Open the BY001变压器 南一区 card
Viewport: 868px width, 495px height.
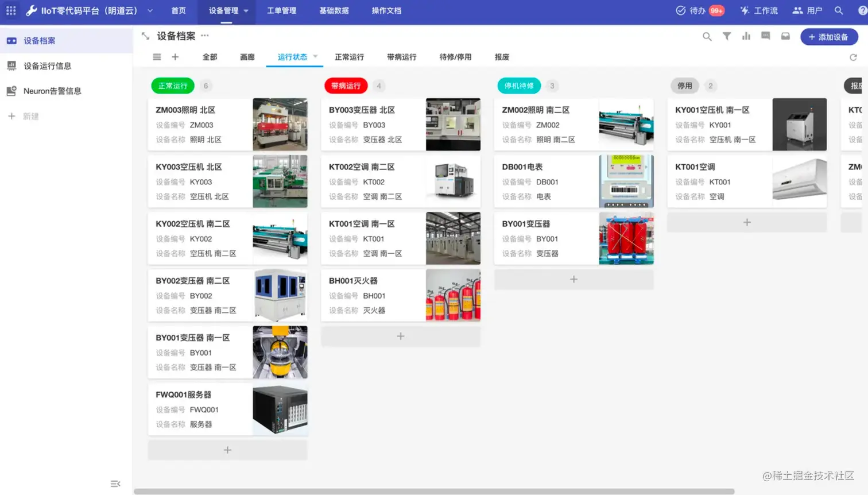coord(227,352)
